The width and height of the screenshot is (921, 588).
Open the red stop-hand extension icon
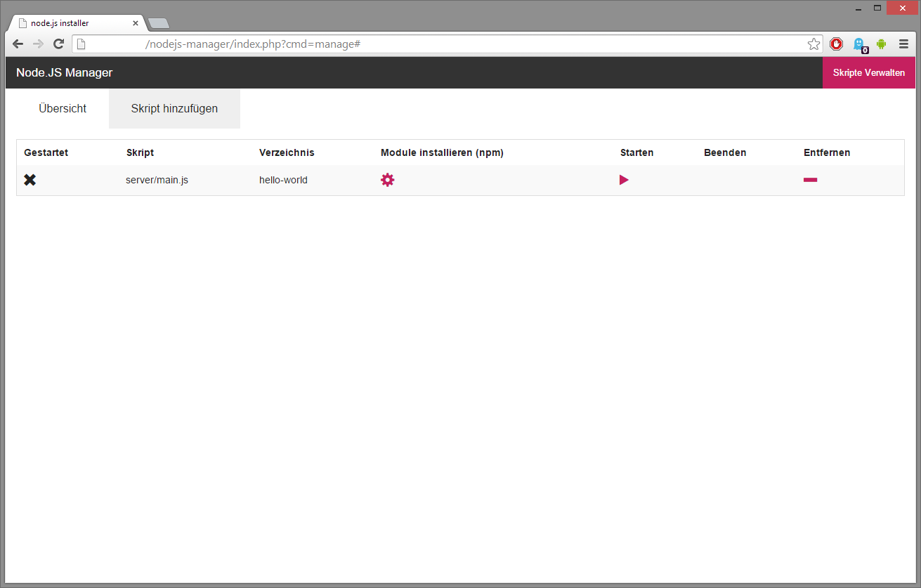[836, 44]
